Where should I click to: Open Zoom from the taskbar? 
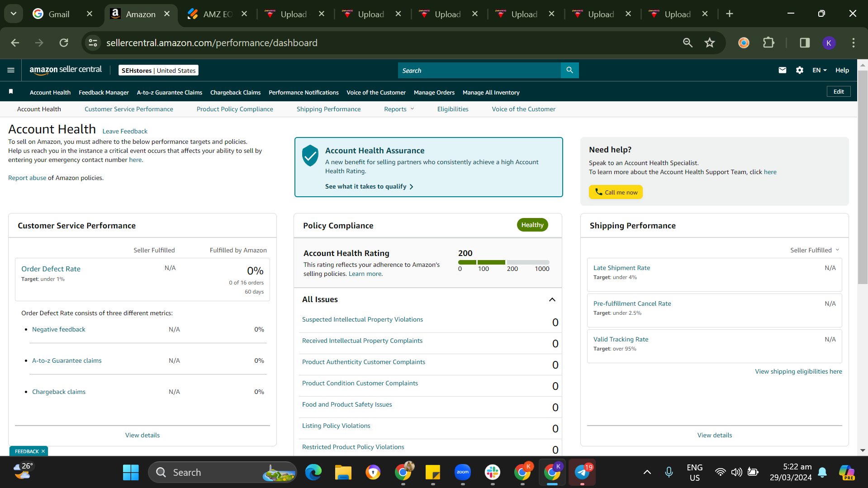pyautogui.click(x=462, y=472)
